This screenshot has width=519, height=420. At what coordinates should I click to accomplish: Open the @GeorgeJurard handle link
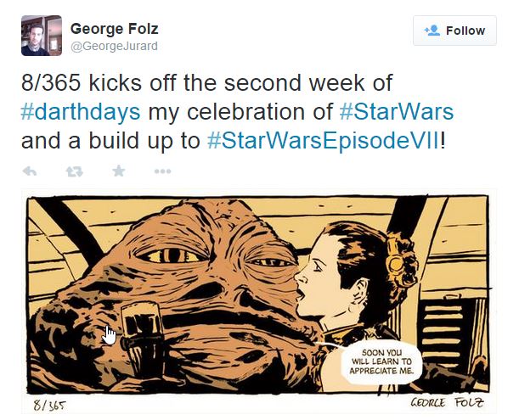coord(114,46)
